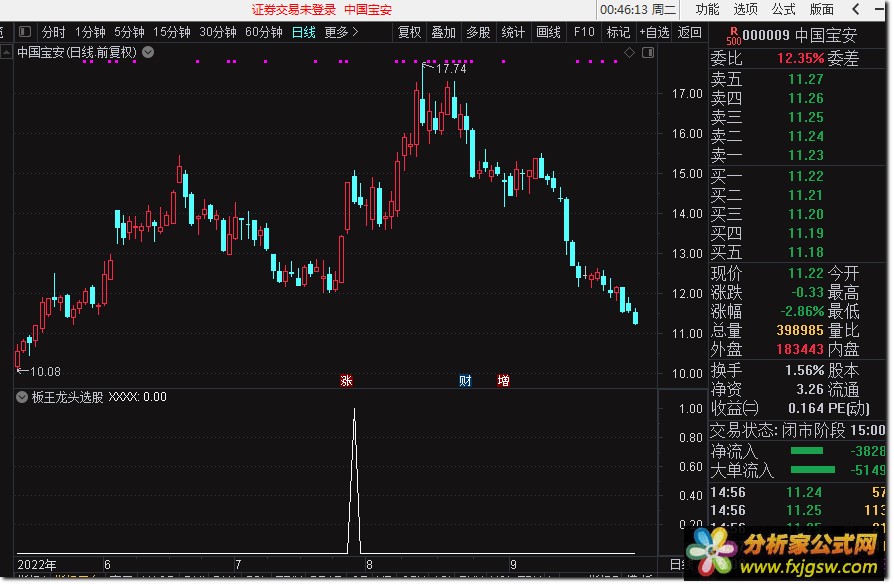
Task: Click the 2022年 time axis label
Action: pos(36,565)
